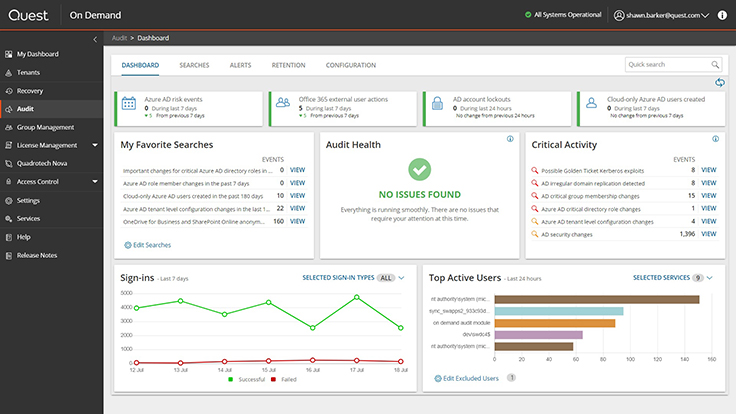Click the Audit sidebar icon
The image size is (736, 414).
click(8, 109)
